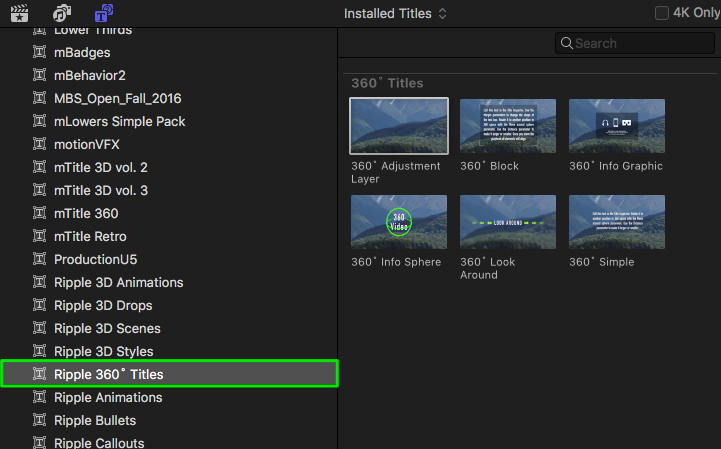Select the 360° Info Graphic thumbnail
721x449 pixels.
[x=617, y=126]
